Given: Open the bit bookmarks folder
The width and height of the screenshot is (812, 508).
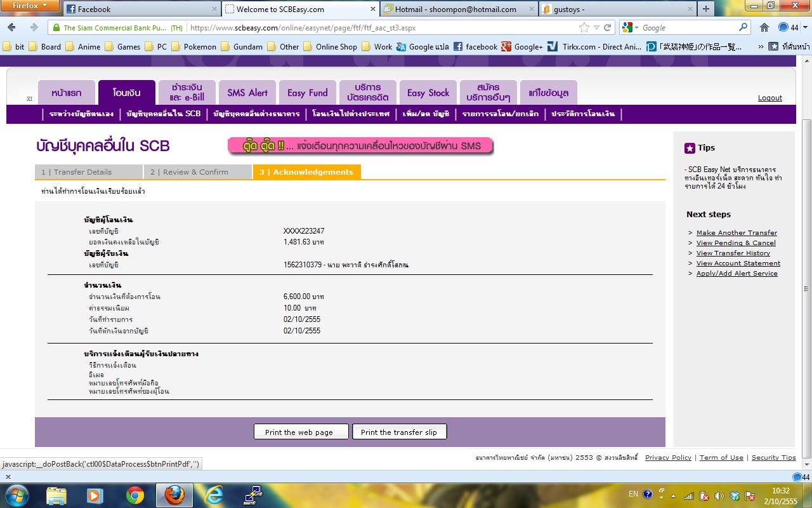Looking at the screenshot, I should (x=14, y=46).
